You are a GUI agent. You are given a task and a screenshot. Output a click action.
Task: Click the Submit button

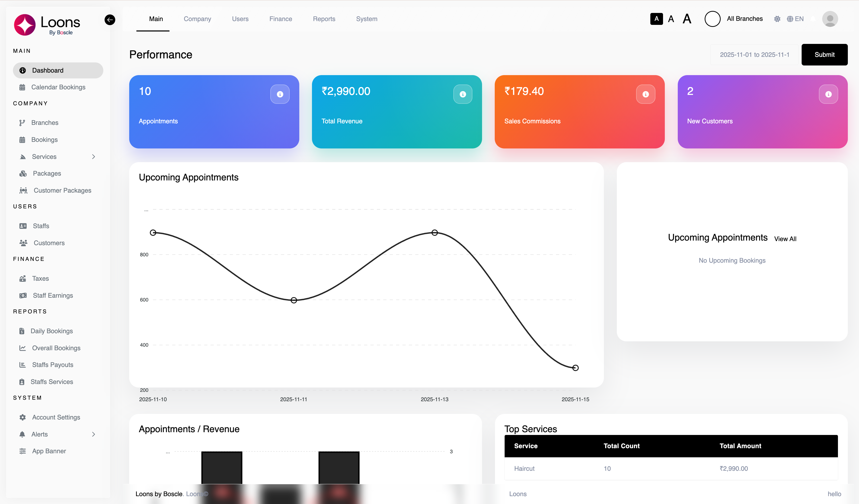pyautogui.click(x=824, y=55)
